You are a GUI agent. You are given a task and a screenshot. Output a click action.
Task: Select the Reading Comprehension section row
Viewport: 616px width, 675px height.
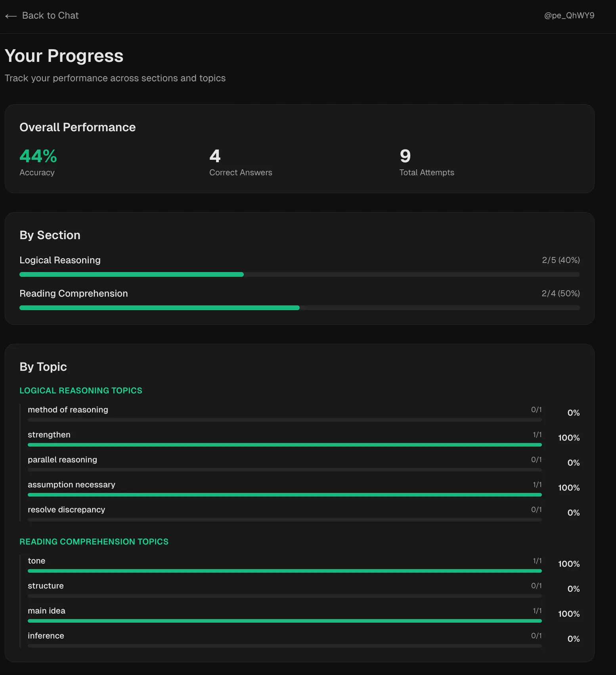[74, 293]
